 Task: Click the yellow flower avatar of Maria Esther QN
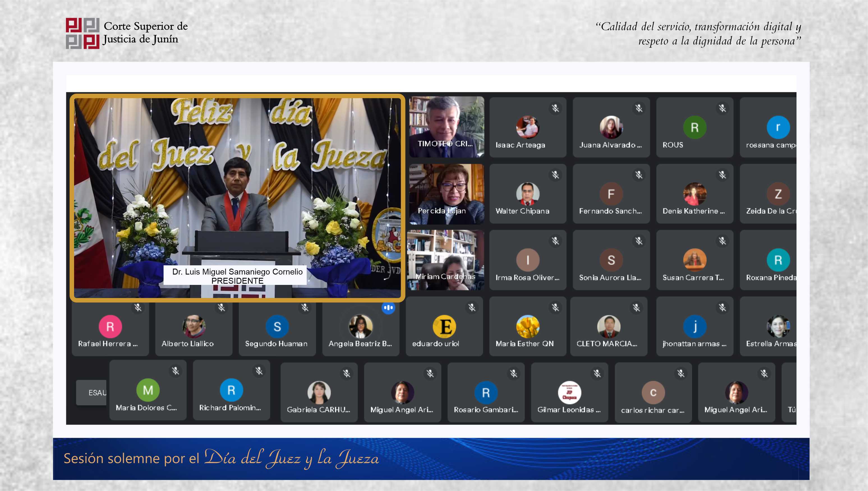point(528,326)
